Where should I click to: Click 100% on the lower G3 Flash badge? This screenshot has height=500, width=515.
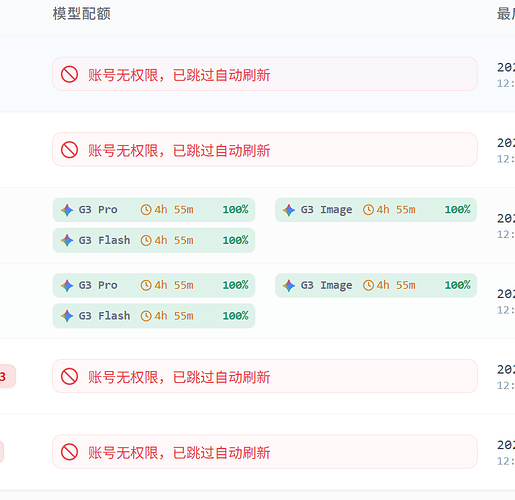[235, 316]
